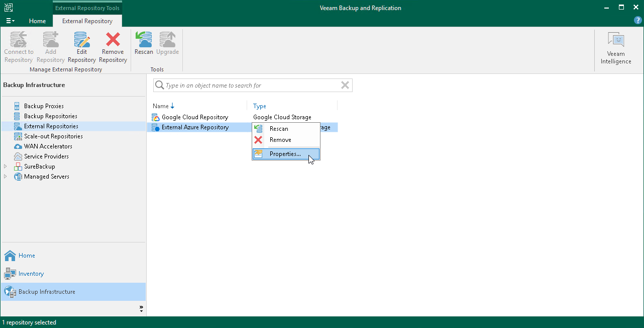Switch to the Home ribbon tab
Image resolution: width=644 pixels, height=328 pixels.
(37, 21)
